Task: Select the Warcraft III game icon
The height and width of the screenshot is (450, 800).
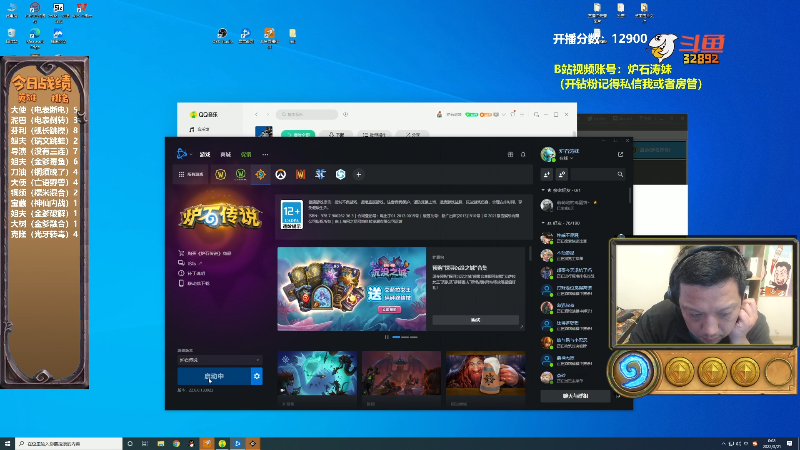Action: click(x=301, y=174)
